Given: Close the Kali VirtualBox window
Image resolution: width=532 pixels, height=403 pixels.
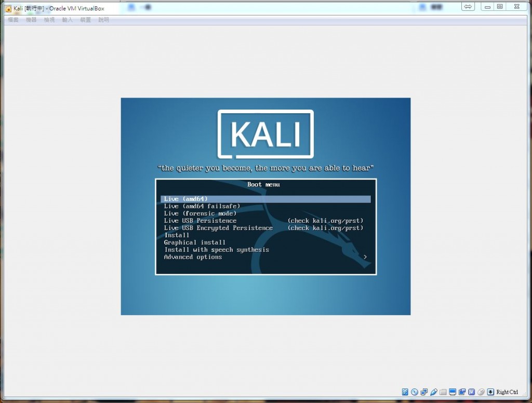Looking at the screenshot, I should [x=517, y=6].
